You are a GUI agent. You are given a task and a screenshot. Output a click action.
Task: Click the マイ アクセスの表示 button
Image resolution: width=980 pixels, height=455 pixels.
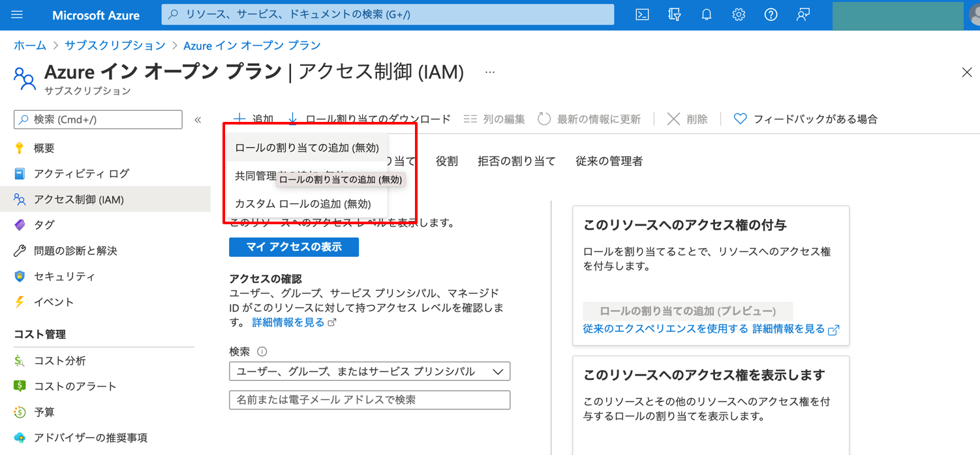click(x=294, y=247)
